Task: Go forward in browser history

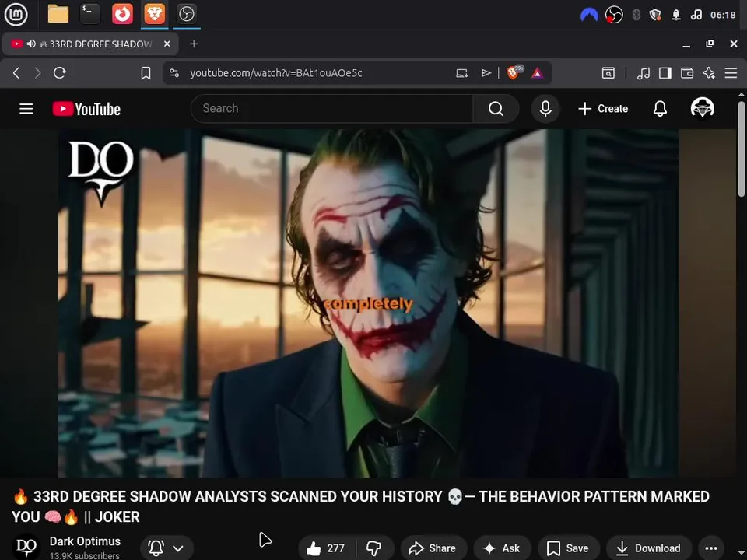Action: [x=37, y=73]
